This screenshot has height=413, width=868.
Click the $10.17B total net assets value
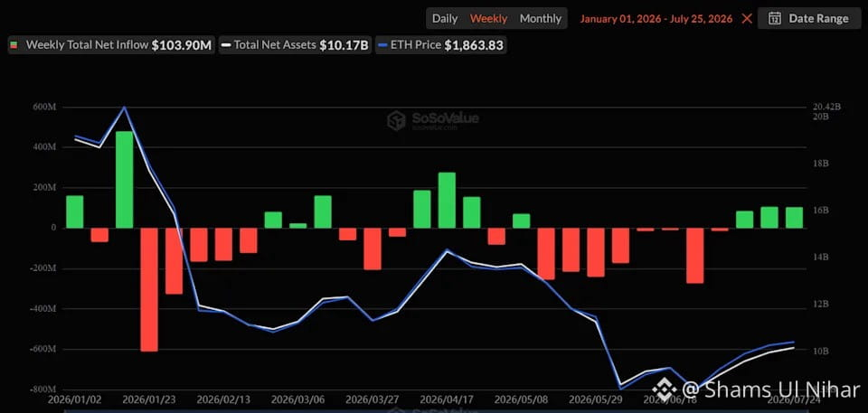[x=344, y=45]
